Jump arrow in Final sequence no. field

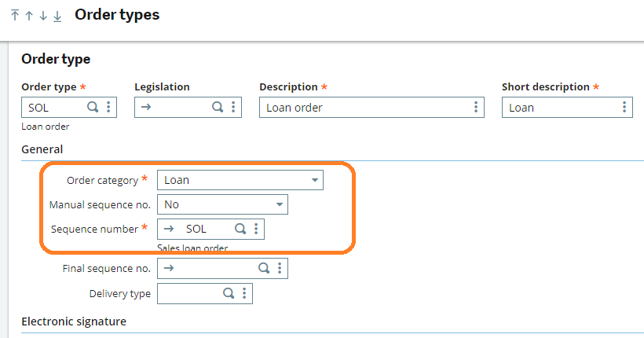[169, 268]
